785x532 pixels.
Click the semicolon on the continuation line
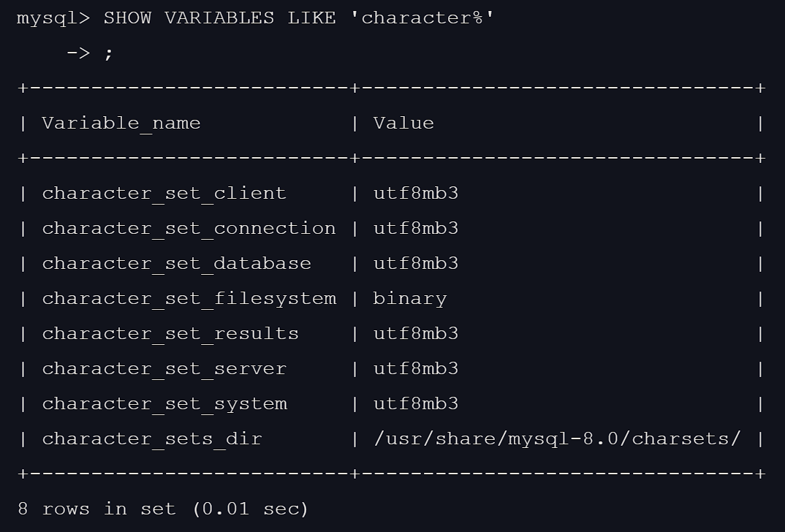tap(109, 53)
